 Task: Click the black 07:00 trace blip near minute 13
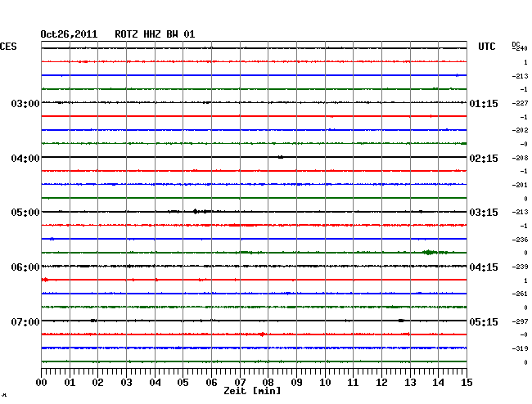pyautogui.click(x=401, y=321)
